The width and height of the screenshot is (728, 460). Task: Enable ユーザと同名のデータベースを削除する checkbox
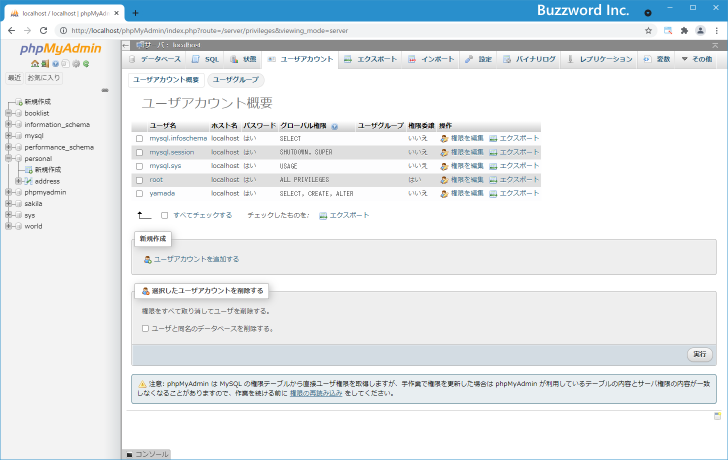145,329
